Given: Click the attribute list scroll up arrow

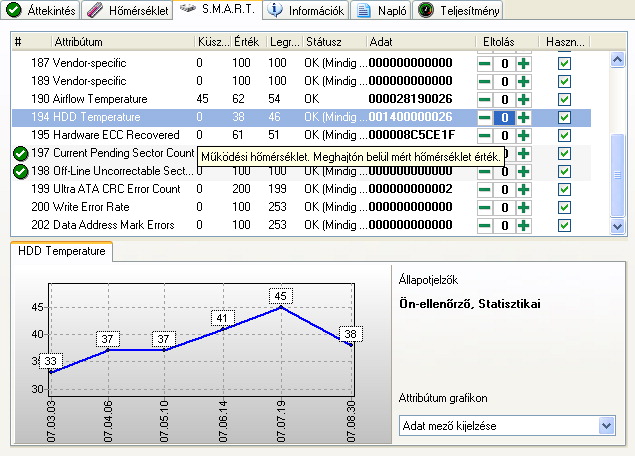Looking at the screenshot, I should pyautogui.click(x=617, y=60).
